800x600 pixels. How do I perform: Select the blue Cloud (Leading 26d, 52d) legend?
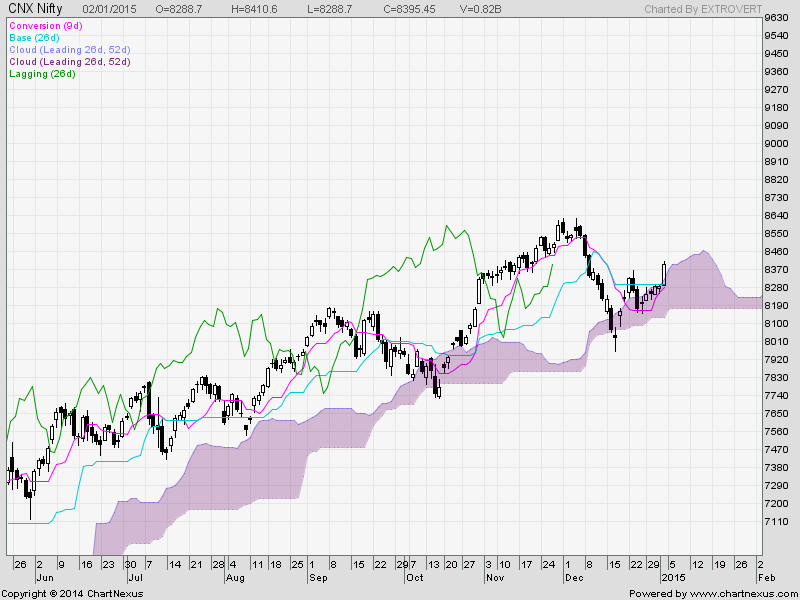click(69, 49)
